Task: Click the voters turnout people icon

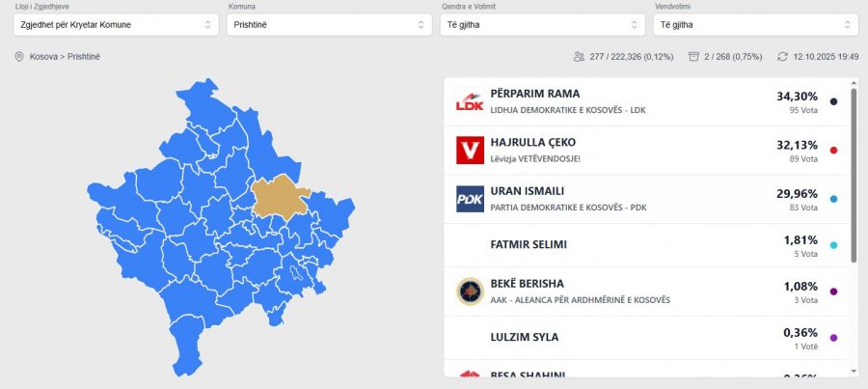Action: click(579, 57)
